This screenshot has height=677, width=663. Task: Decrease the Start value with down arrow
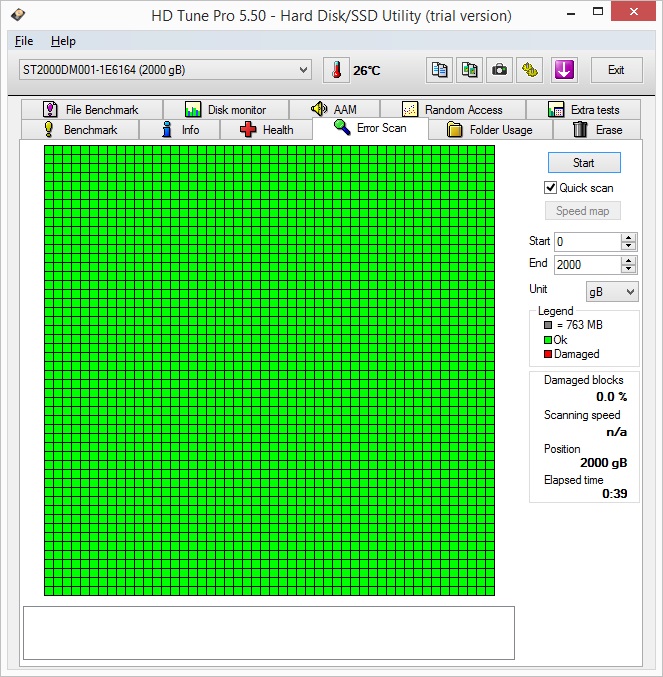coord(628,246)
